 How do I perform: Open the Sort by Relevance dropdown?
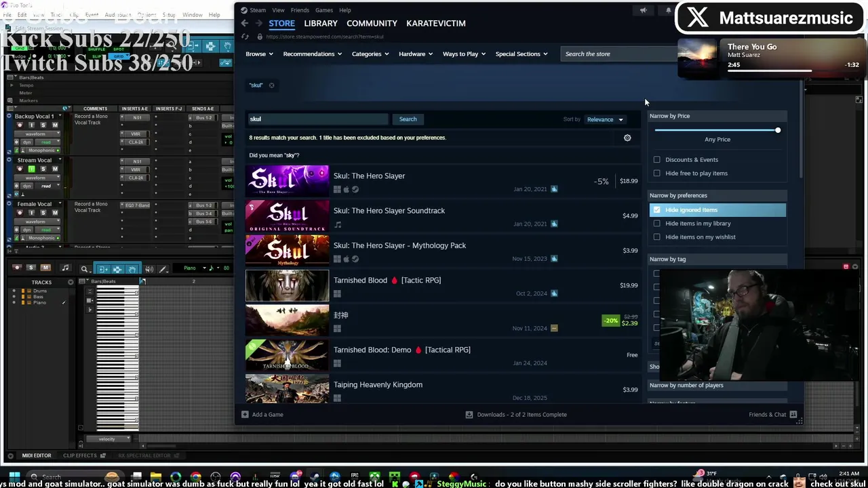point(605,120)
